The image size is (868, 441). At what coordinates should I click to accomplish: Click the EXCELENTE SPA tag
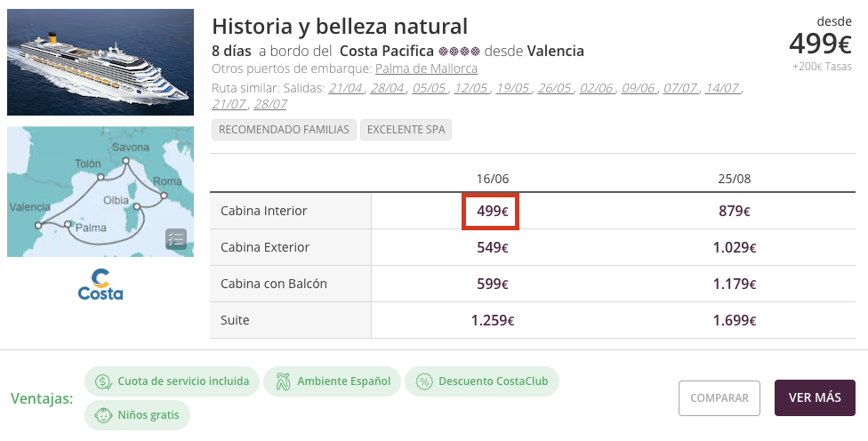(x=406, y=130)
